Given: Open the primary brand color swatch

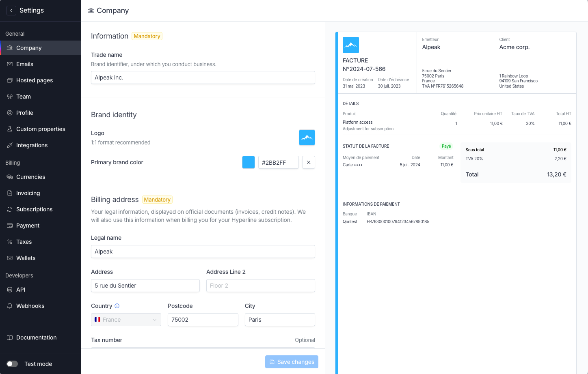Looking at the screenshot, I should [249, 162].
